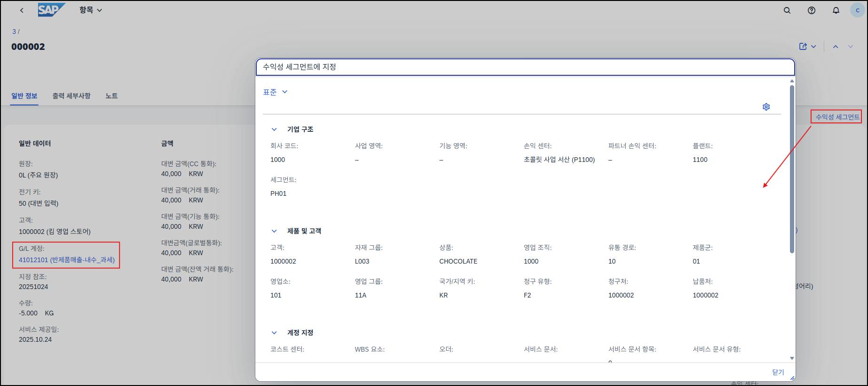Click the 수익성 세그먼트에 지정 title bar
This screenshot has height=386, width=868.
[x=525, y=67]
